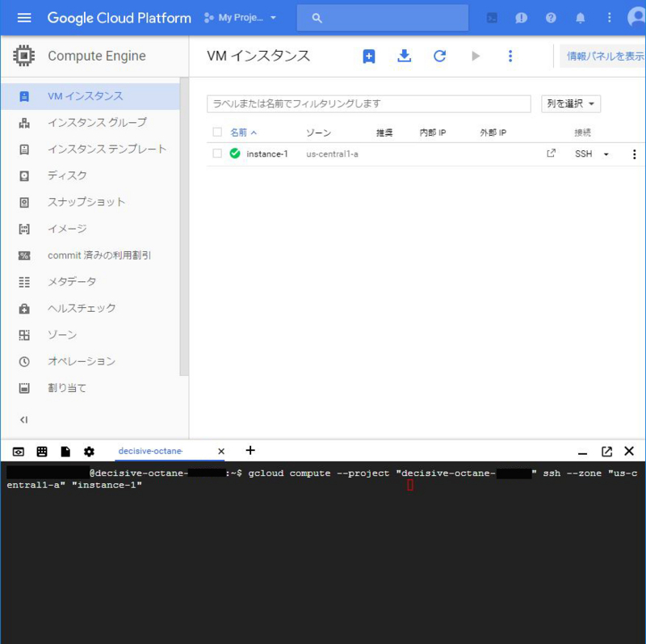646x644 pixels.
Task: Select the decisive-octane shell tab
Action: [x=150, y=451]
